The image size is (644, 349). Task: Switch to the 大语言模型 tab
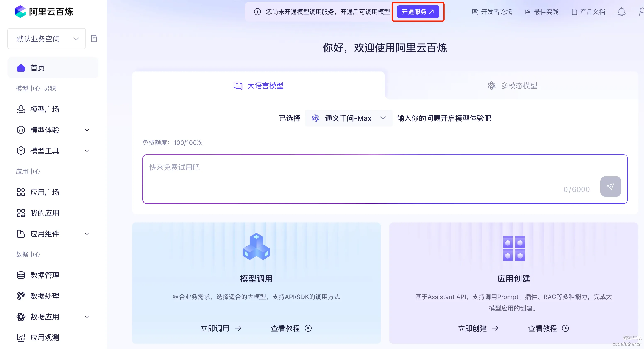click(x=258, y=85)
